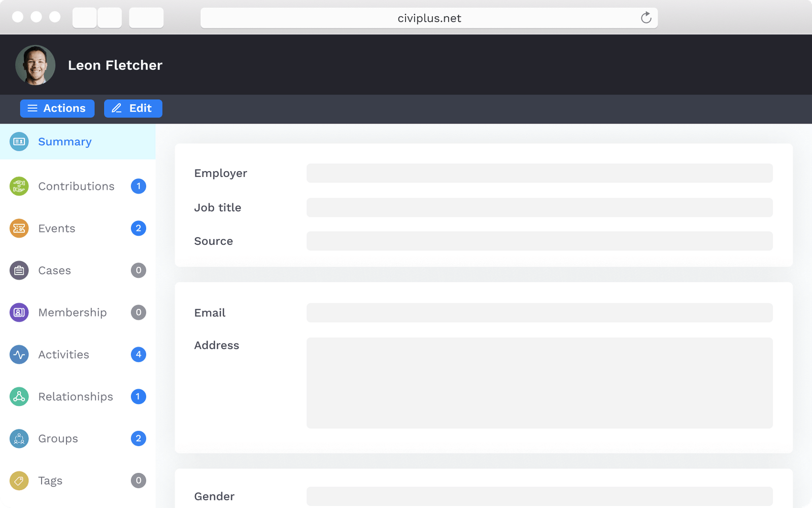
Task: Click the Membership ID card icon
Action: point(19,312)
